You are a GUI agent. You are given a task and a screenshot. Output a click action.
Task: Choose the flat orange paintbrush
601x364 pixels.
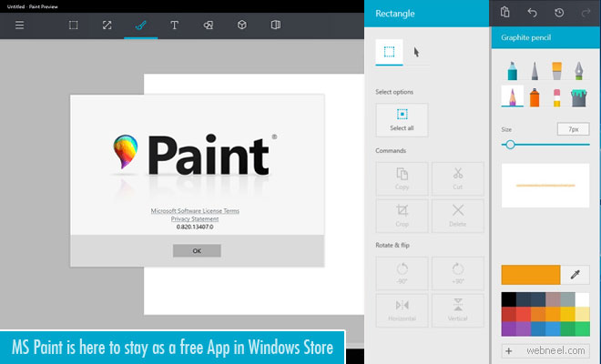(557, 70)
